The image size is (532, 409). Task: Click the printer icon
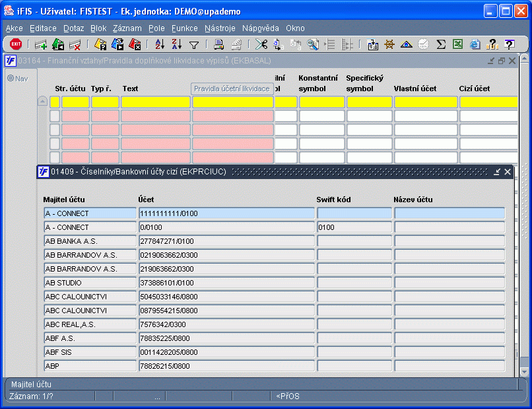[219, 44]
